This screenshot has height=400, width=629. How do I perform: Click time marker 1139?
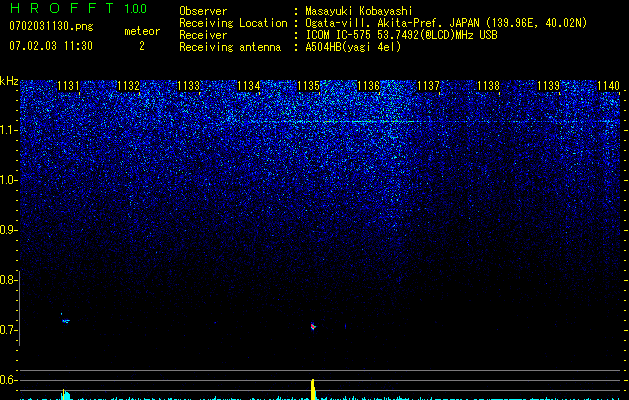coord(548,86)
